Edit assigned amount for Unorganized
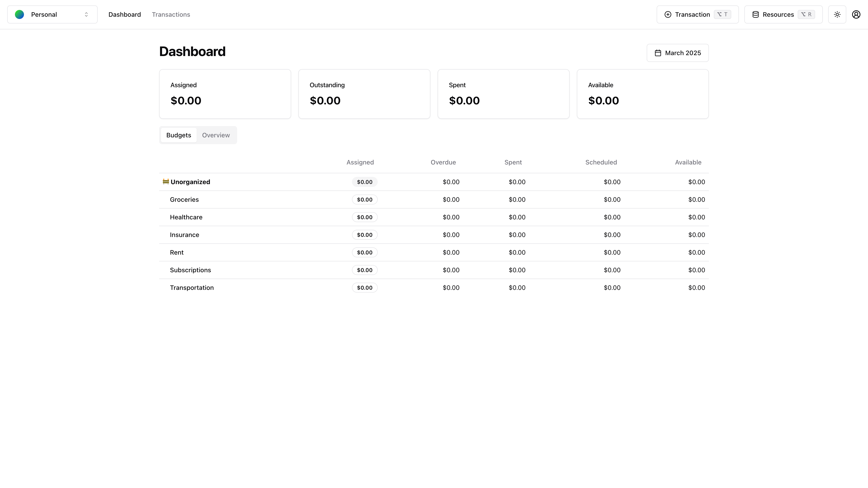 365,182
